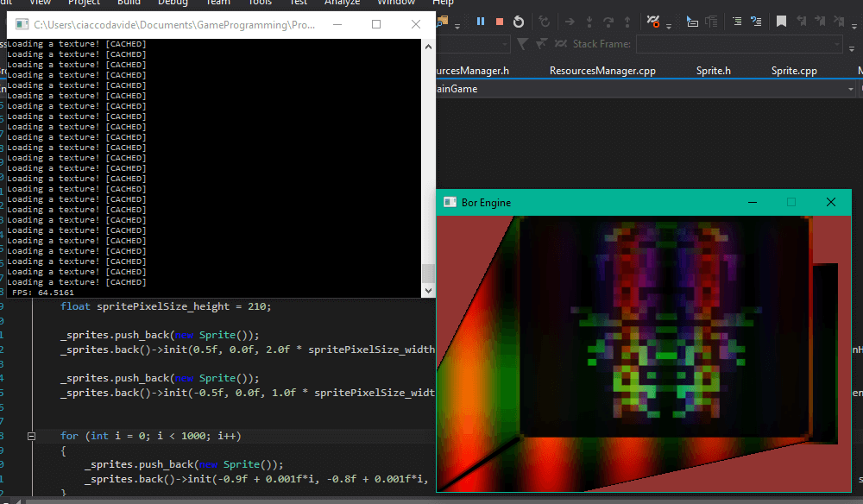Open the Sprite.cpp tab
Image resolution: width=863 pixels, height=504 pixels.
(794, 71)
